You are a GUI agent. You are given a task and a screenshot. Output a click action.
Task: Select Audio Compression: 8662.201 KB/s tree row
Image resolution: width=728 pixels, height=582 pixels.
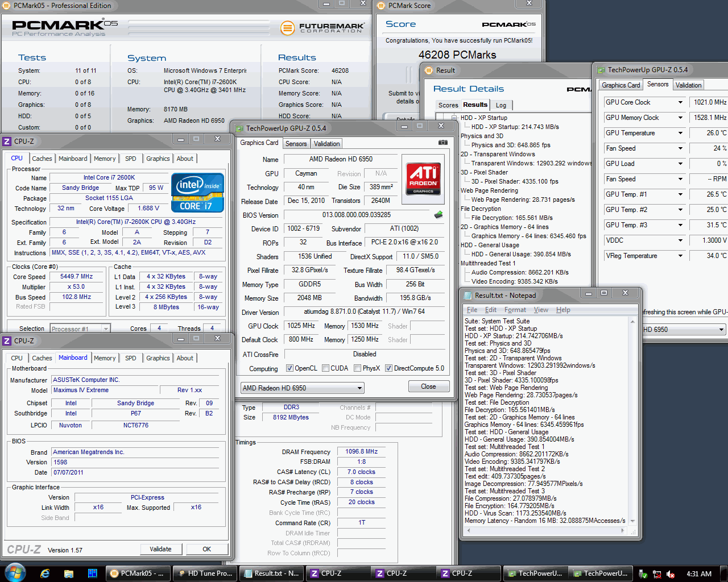coord(520,272)
